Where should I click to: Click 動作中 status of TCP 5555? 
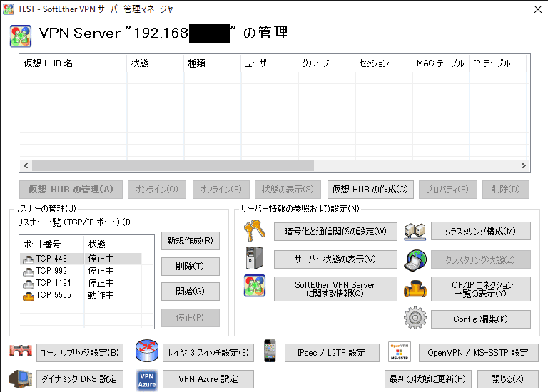pos(101,295)
